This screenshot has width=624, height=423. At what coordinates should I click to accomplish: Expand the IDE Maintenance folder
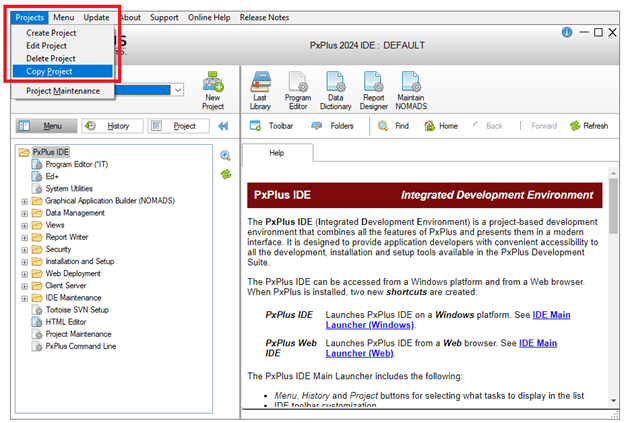coord(24,298)
